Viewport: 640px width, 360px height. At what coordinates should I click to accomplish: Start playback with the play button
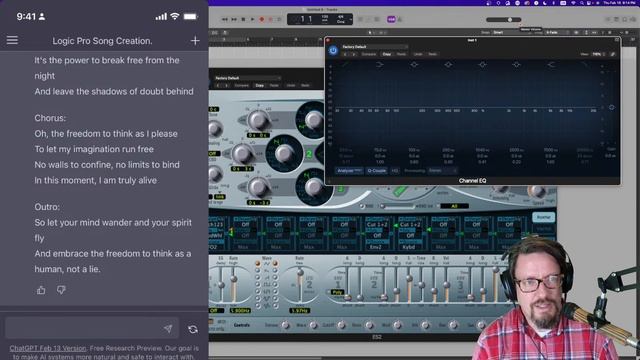pos(253,19)
